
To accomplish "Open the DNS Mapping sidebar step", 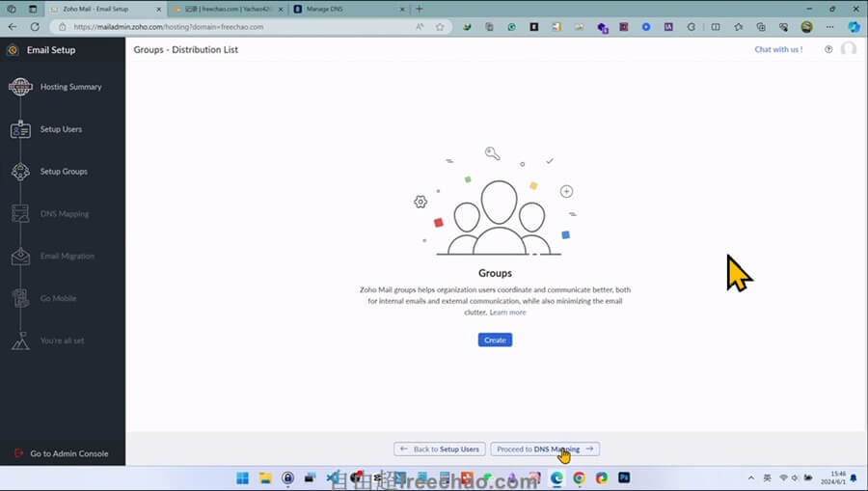I will click(65, 214).
